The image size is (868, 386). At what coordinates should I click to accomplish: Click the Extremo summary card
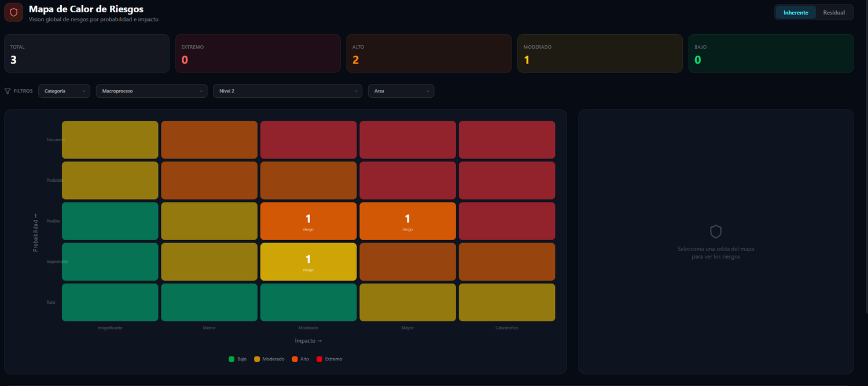258,53
